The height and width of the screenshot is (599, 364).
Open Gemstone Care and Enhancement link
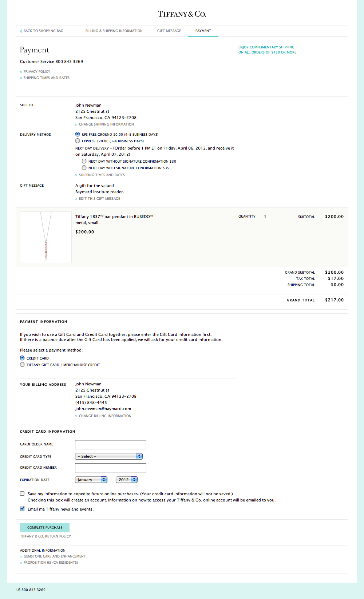55,556
